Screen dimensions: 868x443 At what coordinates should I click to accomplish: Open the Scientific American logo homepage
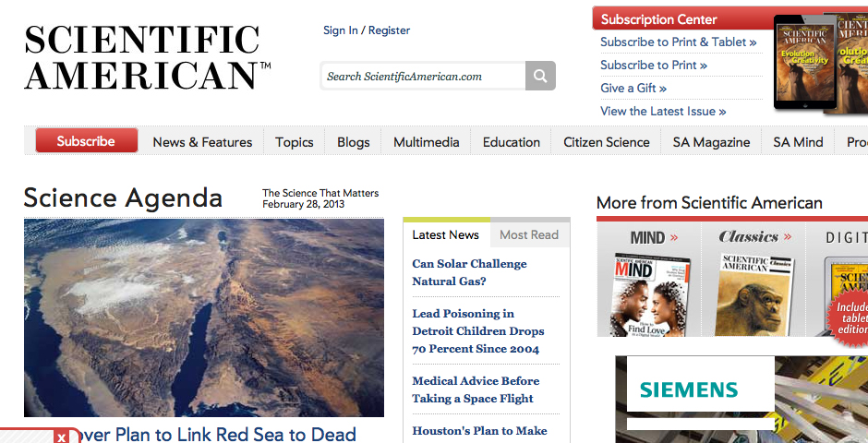pyautogui.click(x=147, y=57)
